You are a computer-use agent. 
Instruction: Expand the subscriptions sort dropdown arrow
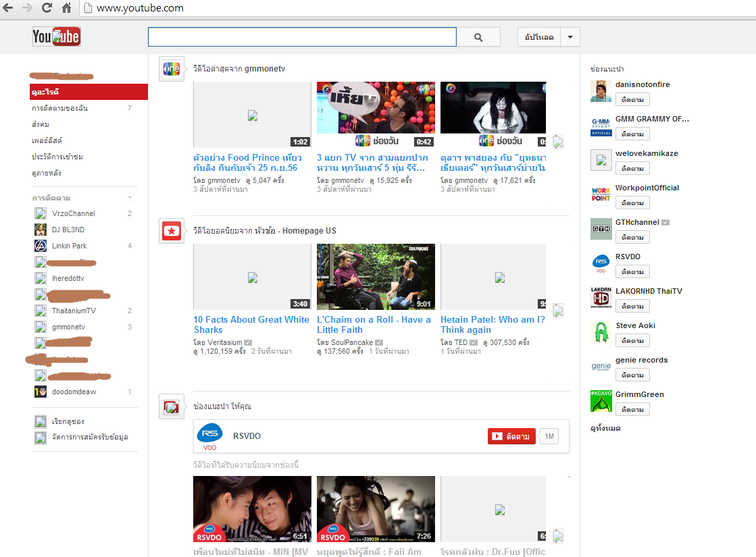[130, 198]
